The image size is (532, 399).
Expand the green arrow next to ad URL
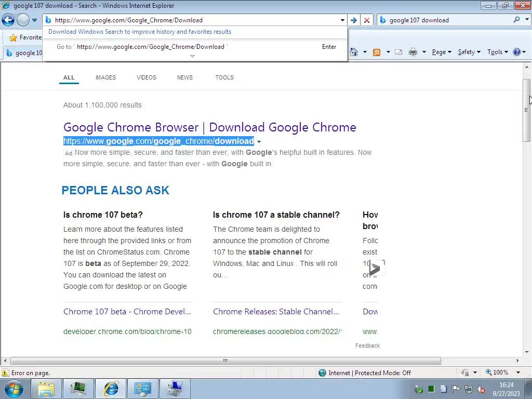point(259,142)
